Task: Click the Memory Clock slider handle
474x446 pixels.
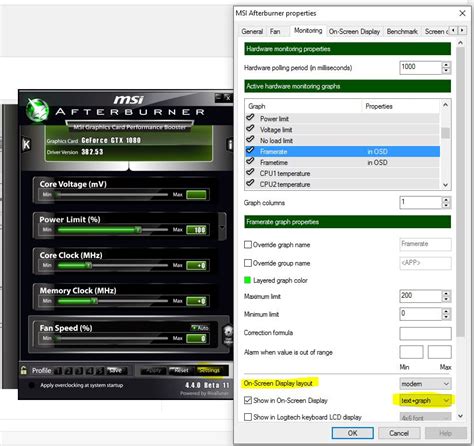Action: point(94,301)
